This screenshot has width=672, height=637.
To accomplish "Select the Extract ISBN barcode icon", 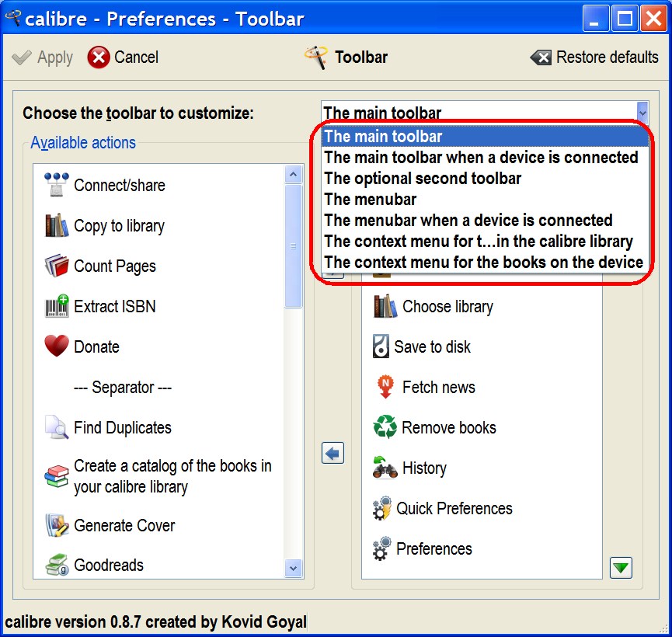I will tap(57, 306).
